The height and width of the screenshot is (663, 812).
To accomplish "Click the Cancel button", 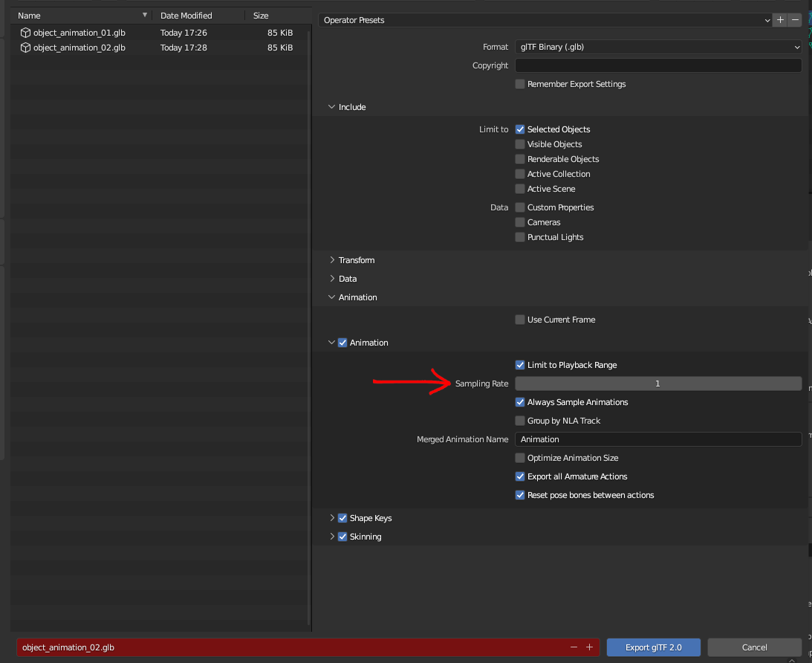I will (754, 647).
